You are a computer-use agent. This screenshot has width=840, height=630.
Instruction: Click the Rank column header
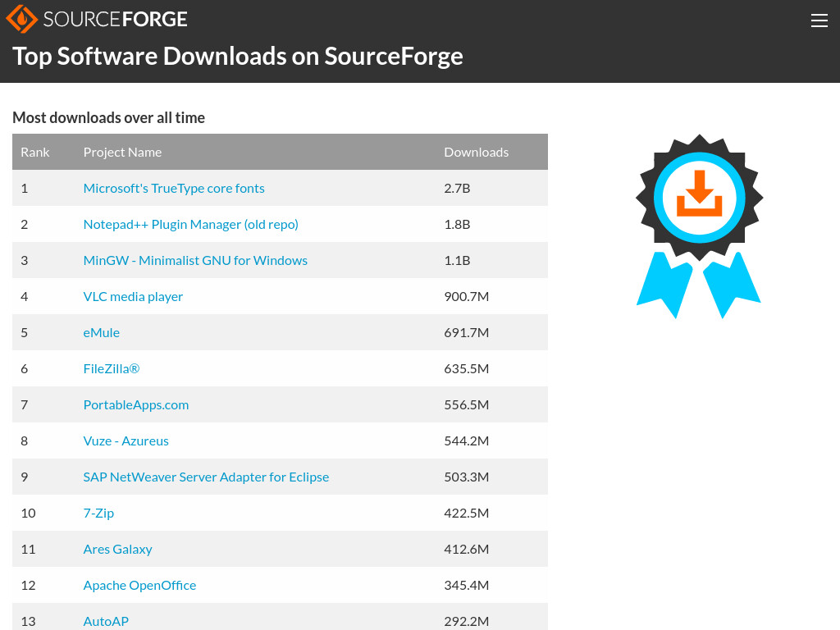[x=34, y=152]
